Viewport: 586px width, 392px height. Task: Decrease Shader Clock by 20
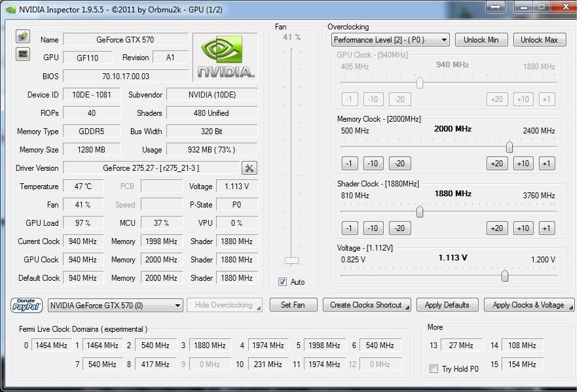tap(400, 228)
